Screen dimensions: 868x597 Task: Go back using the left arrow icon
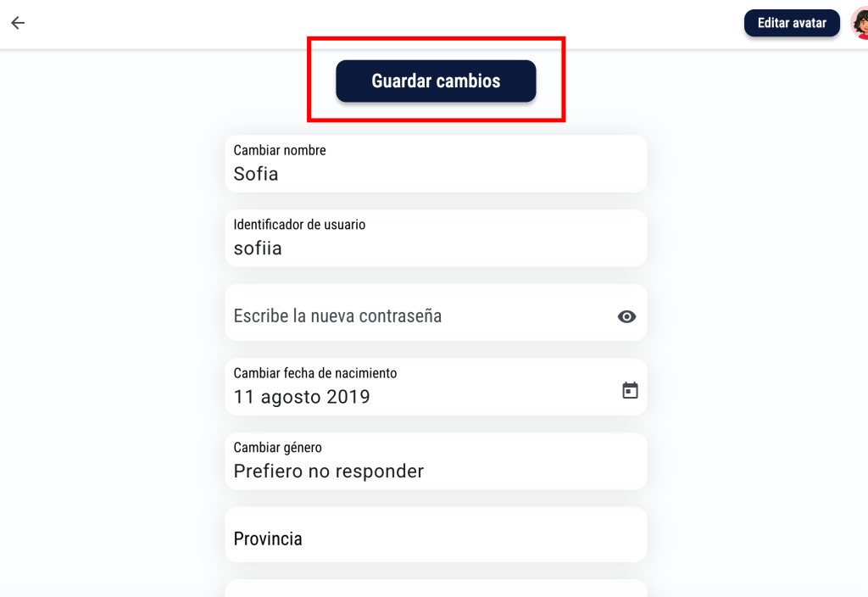click(x=18, y=23)
